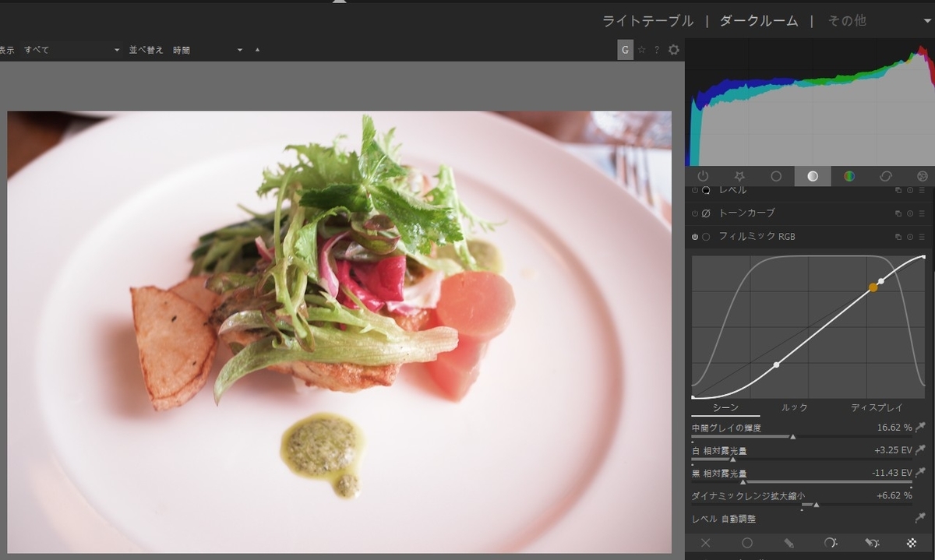Reset the トーンカーブ module parameters
Image resolution: width=935 pixels, height=560 pixels.
(x=910, y=213)
